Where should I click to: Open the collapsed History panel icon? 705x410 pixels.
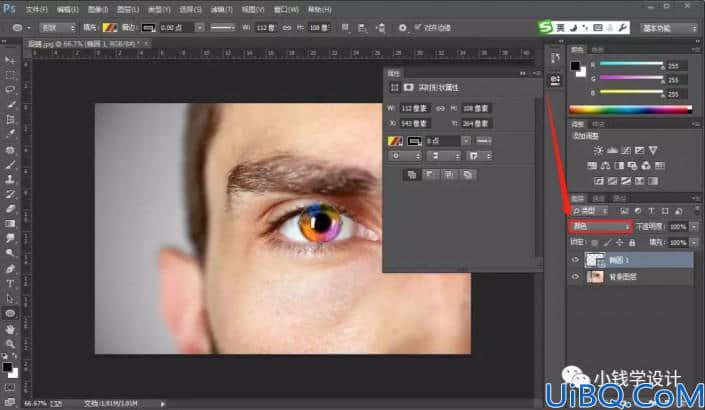(x=555, y=58)
